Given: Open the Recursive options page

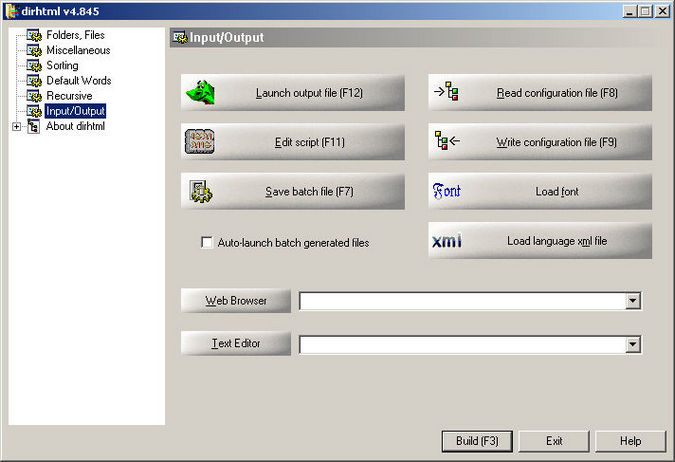Looking at the screenshot, I should point(69,96).
